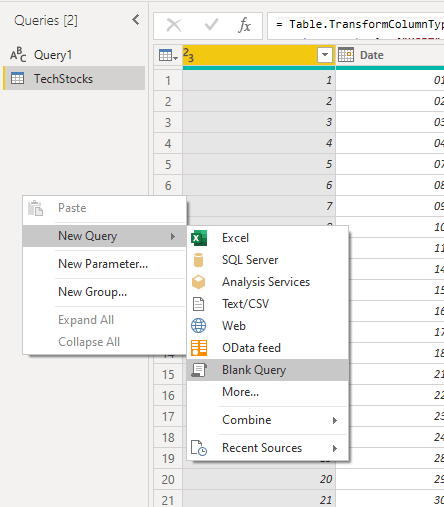Expand the Combine submenu
The height and width of the screenshot is (507, 444).
click(x=268, y=420)
